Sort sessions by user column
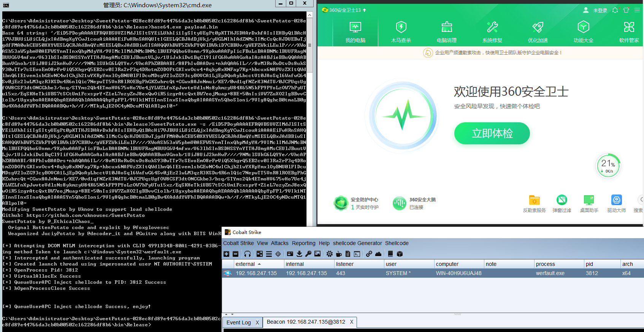This screenshot has width=644, height=332. (409, 264)
